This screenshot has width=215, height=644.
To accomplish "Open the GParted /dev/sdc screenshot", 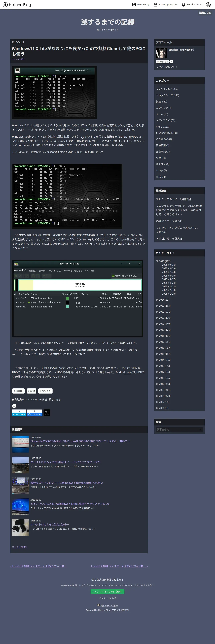I will point(78,298).
